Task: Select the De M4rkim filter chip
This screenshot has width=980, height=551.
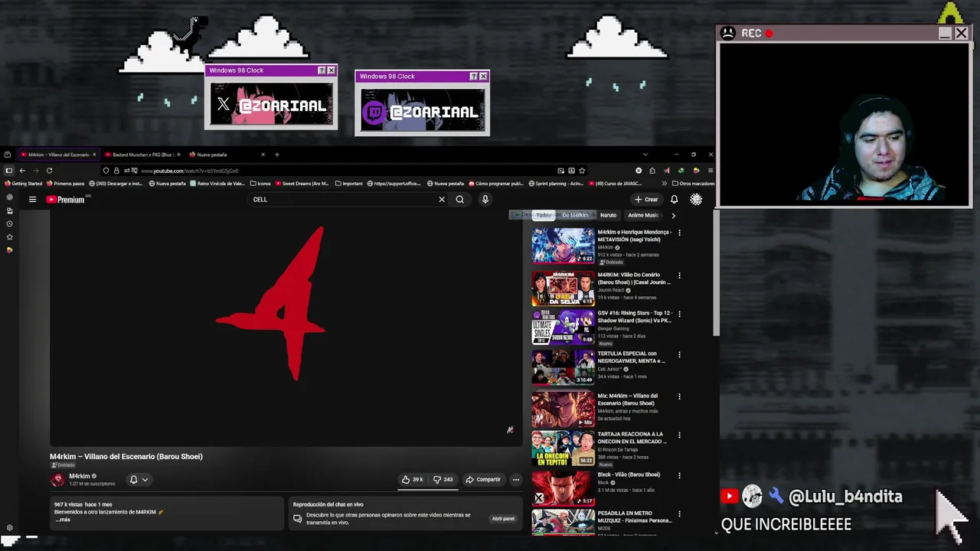Action: coord(576,215)
